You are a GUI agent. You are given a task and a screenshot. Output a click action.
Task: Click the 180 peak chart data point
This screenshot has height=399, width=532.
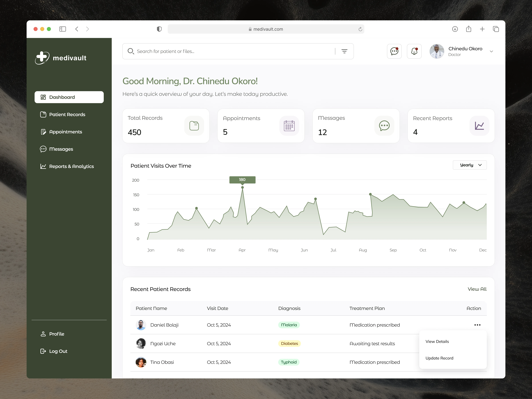pos(242,187)
